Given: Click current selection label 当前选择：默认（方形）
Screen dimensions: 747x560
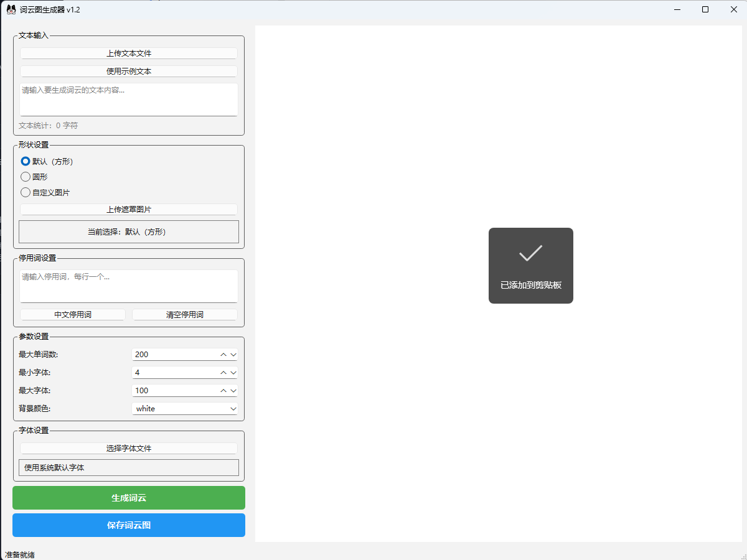Looking at the screenshot, I should [x=129, y=231].
